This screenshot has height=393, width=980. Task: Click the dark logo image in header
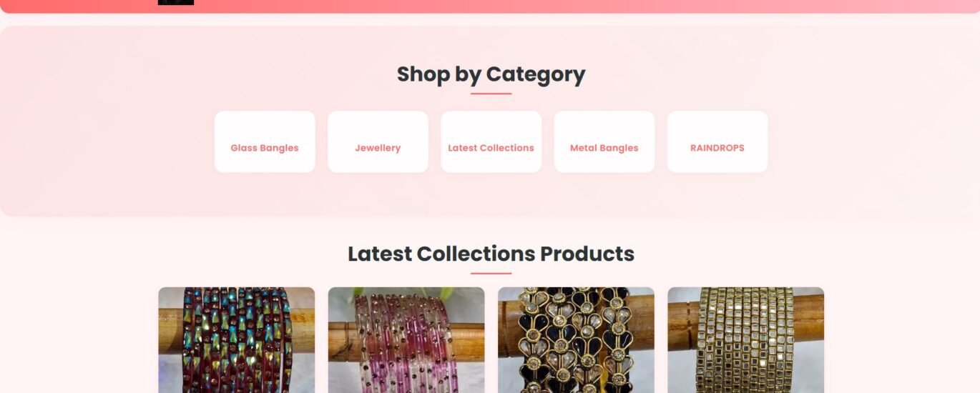pos(176,2)
